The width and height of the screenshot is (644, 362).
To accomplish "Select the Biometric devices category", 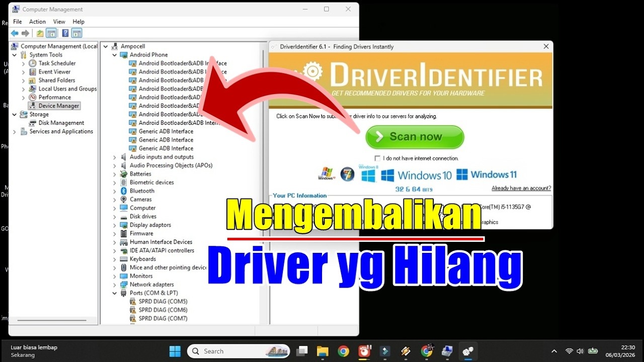I will (151, 183).
